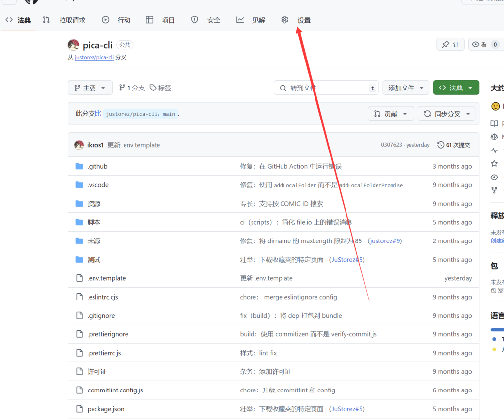Switch to the 拉取请求 tab
Screen dimensions: 504x420
click(x=64, y=20)
